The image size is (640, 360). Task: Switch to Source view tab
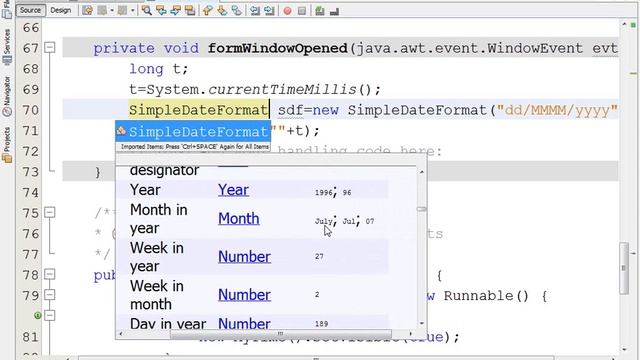tap(30, 10)
